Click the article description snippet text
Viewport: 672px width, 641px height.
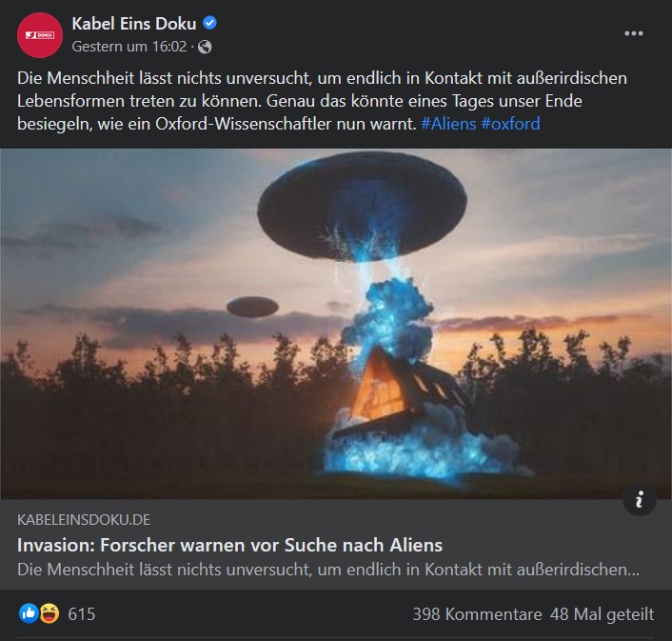[x=328, y=570]
